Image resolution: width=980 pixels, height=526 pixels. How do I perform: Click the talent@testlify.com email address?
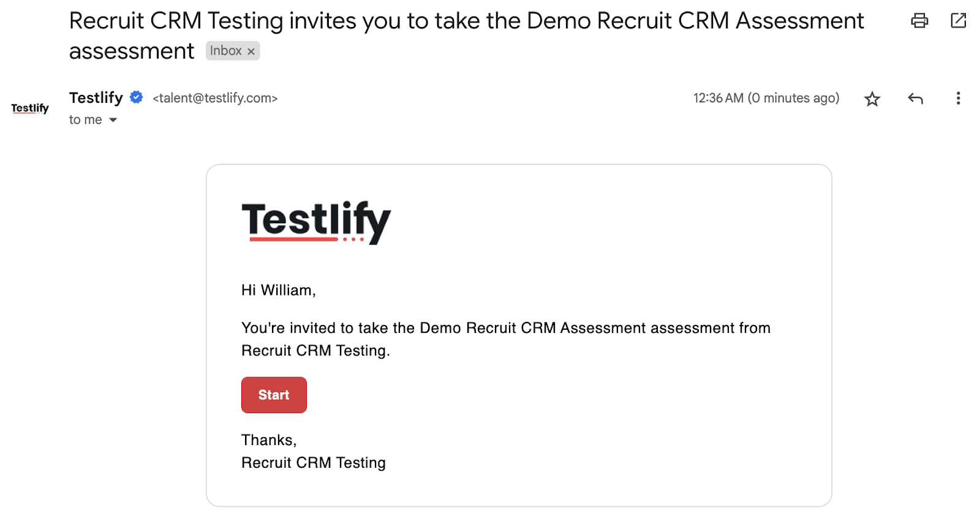pyautogui.click(x=215, y=98)
